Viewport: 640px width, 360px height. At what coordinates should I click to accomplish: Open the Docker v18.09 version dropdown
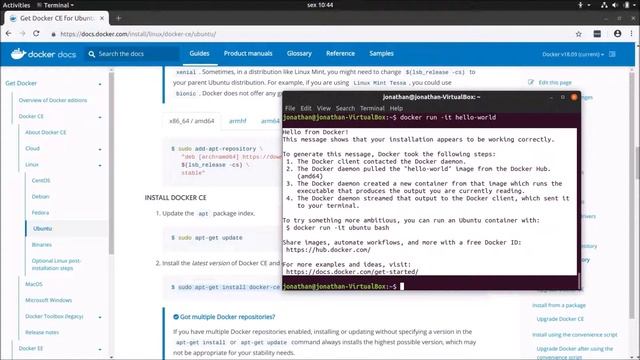pyautogui.click(x=573, y=54)
